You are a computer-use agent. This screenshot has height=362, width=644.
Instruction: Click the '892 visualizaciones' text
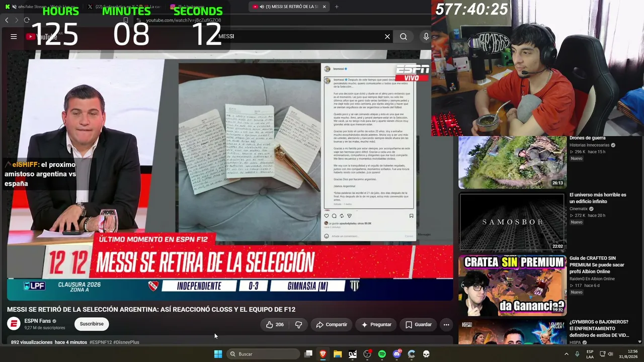(x=32, y=342)
